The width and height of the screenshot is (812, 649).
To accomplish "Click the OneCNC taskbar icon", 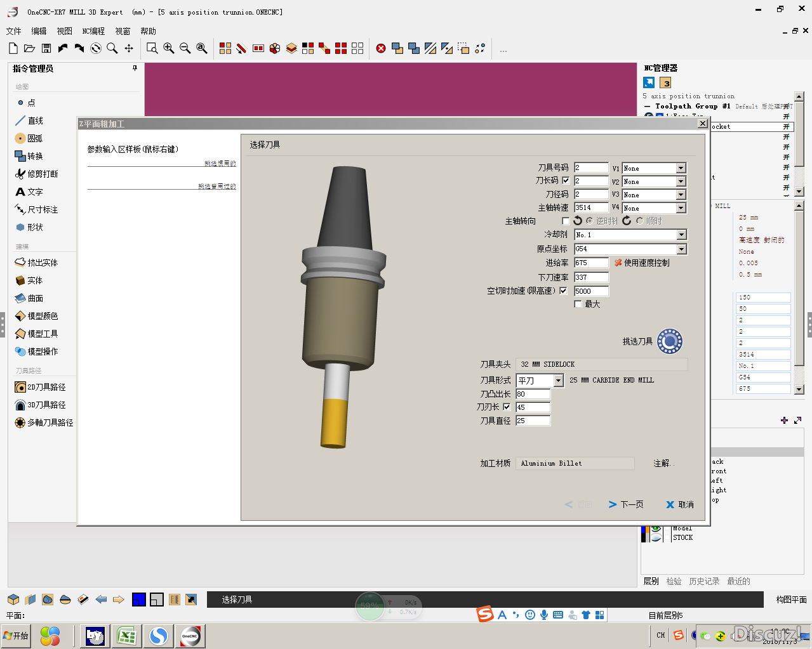I will (190, 636).
